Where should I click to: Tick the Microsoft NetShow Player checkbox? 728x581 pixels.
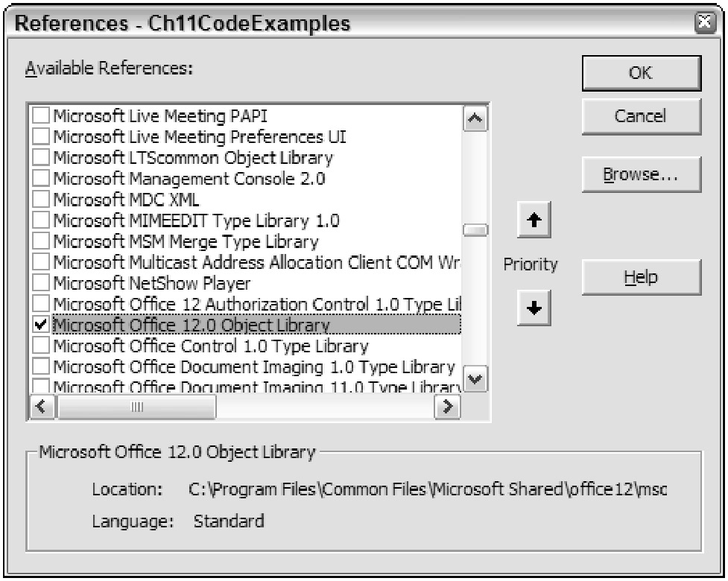(41, 283)
